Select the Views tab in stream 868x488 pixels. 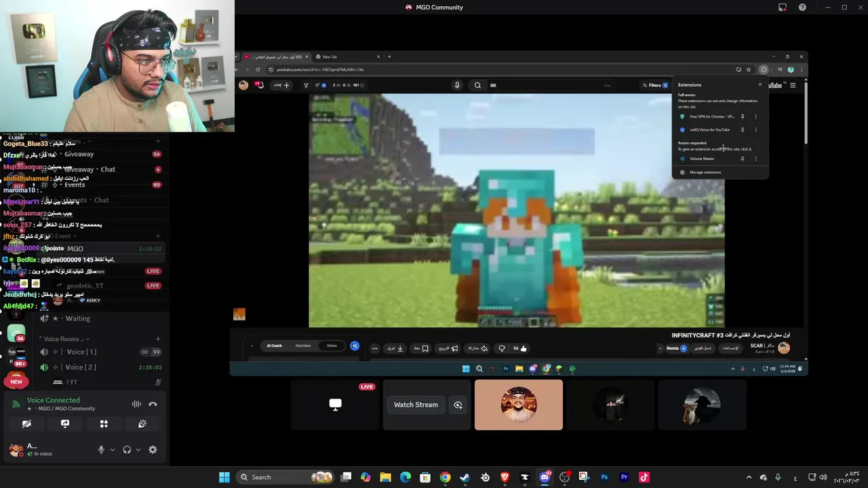[x=332, y=346]
